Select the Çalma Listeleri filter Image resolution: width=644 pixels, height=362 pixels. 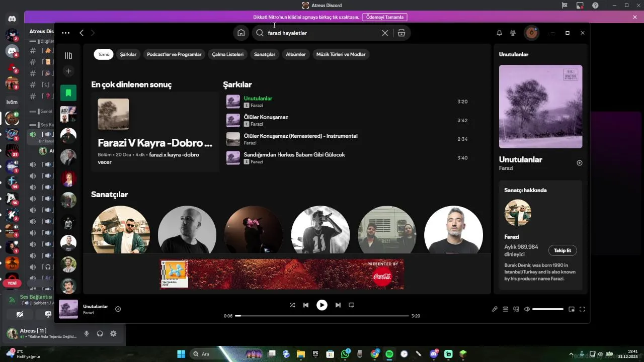point(227,54)
